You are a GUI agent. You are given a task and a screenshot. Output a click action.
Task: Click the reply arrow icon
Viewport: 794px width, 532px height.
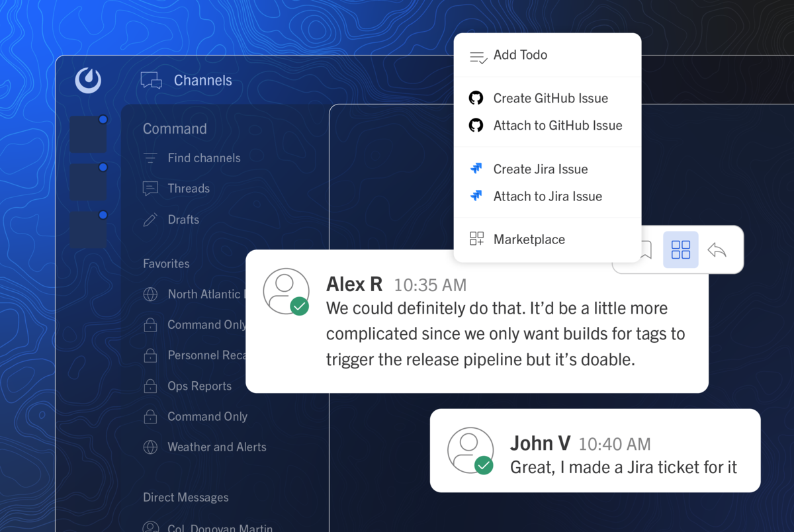[x=717, y=249]
